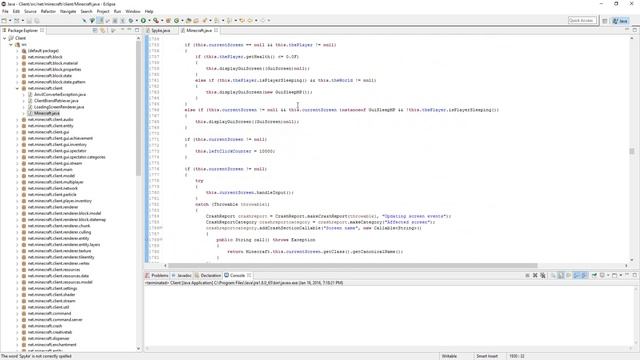Maximize the Package Explorer view
The image size is (640, 360).
click(137, 30)
